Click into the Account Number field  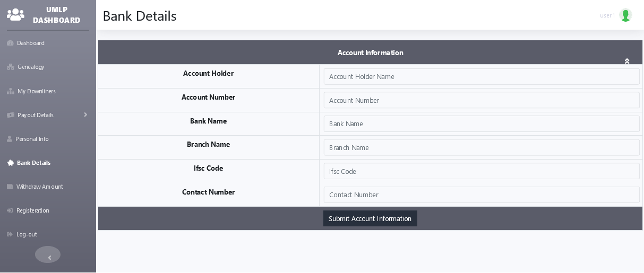click(x=481, y=100)
